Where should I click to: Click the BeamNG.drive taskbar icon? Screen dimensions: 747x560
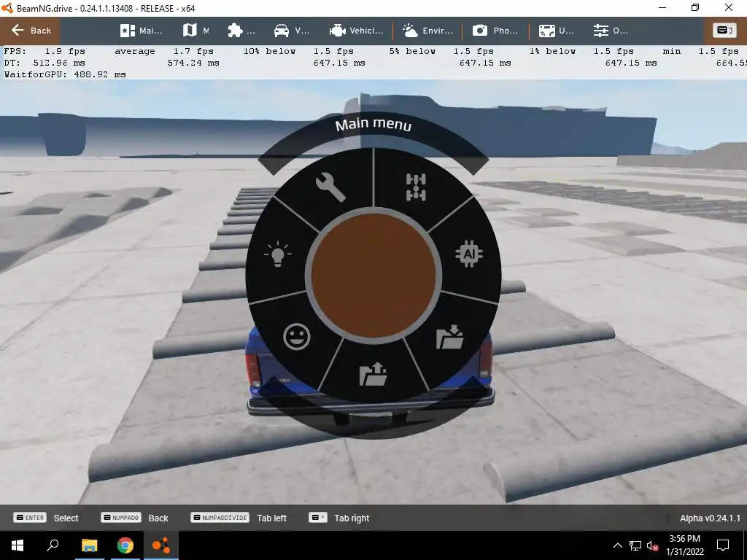coord(160,545)
